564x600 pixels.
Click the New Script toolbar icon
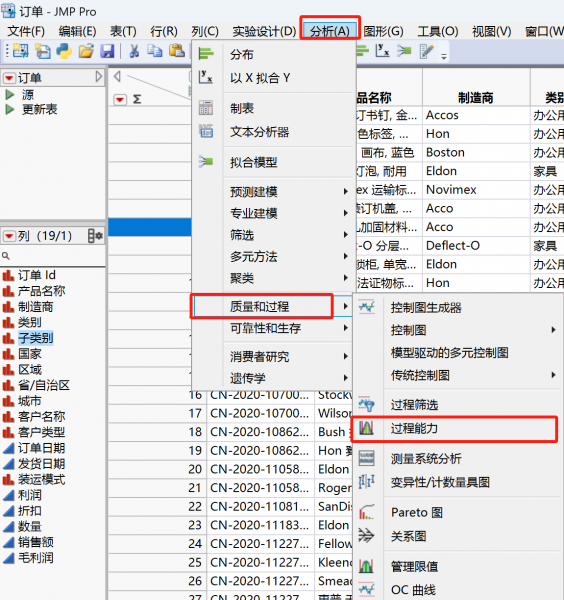click(43, 51)
